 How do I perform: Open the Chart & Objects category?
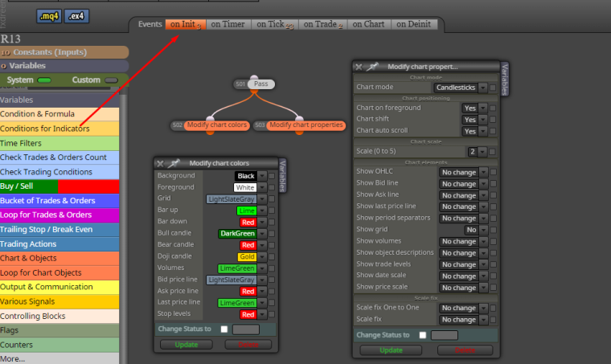pos(59,258)
